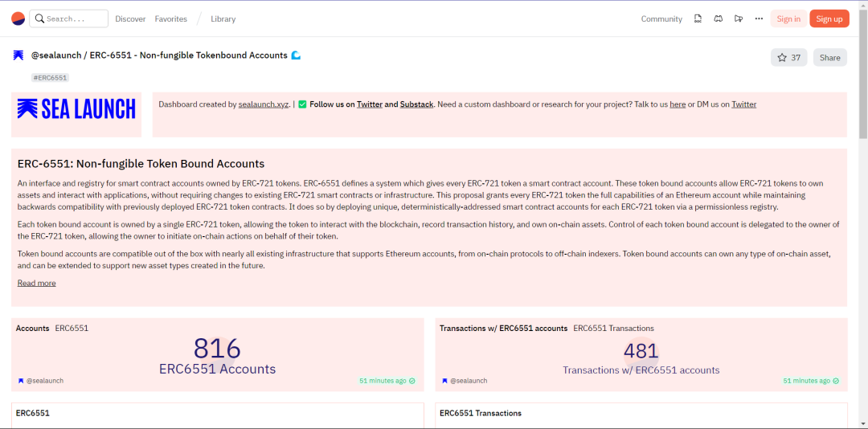Viewport: 868px width, 429px height.
Task: Open the Favorites menu item
Action: click(170, 18)
